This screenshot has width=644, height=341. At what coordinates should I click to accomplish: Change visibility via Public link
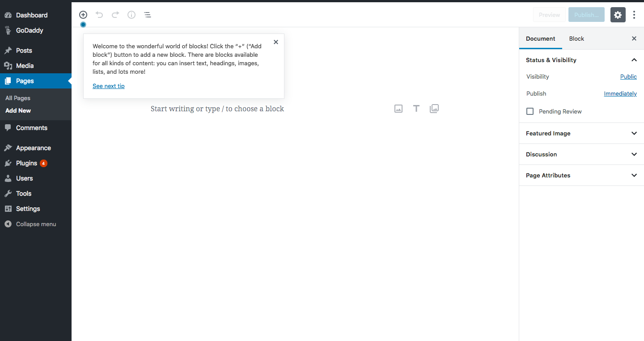(628, 76)
